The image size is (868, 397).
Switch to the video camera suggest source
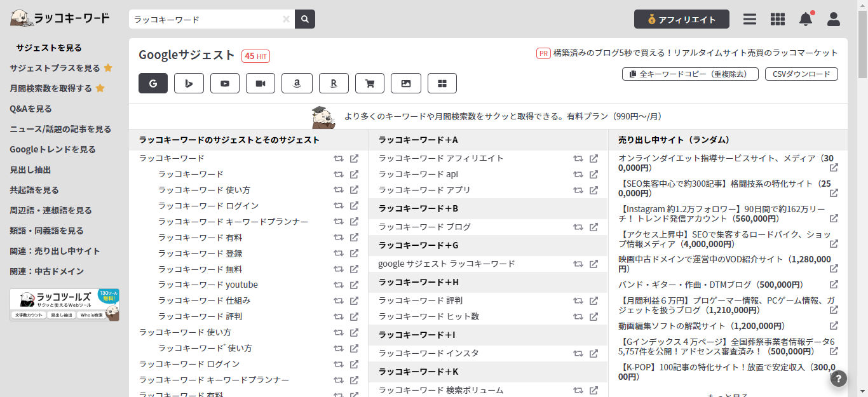(261, 83)
